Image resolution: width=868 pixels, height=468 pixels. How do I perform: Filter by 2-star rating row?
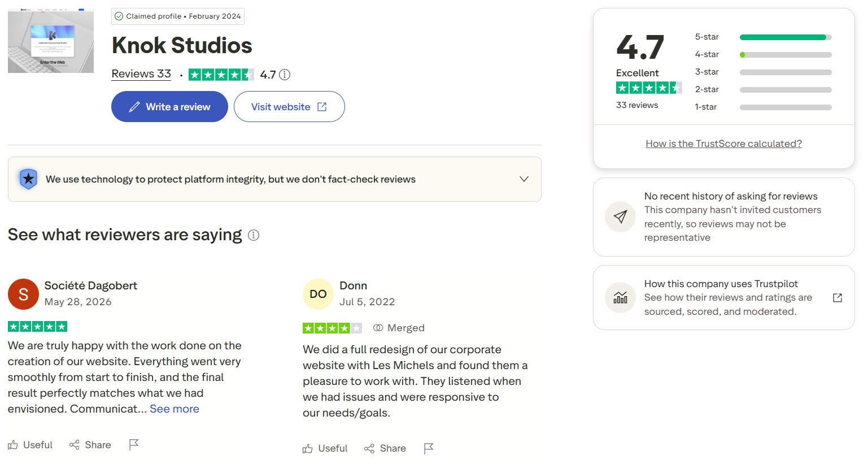point(763,89)
